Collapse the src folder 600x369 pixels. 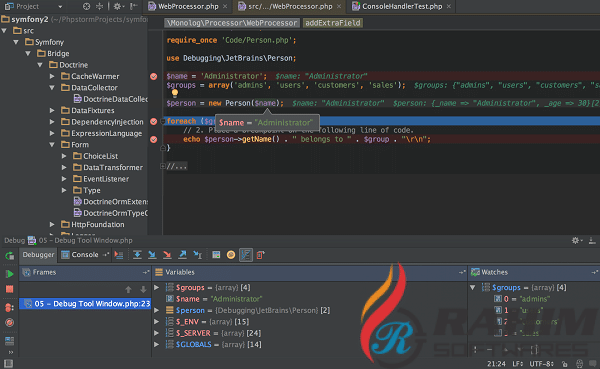tap(4, 31)
